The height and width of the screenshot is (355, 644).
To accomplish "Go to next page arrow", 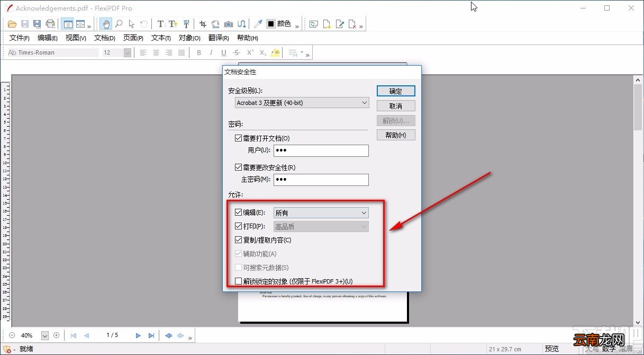I will [138, 335].
